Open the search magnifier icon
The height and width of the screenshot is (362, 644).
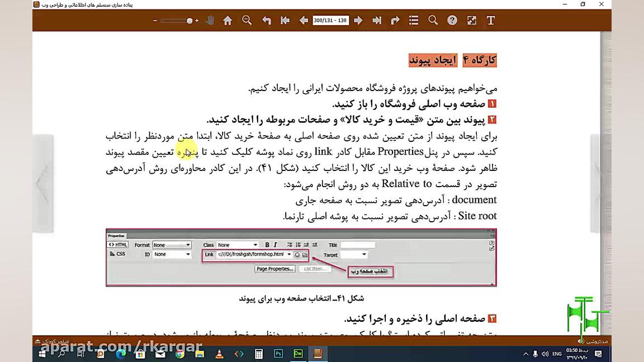tap(433, 20)
